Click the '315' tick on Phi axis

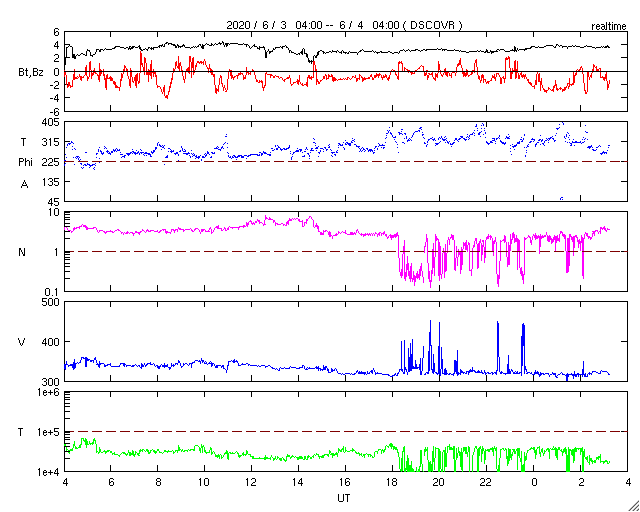pyautogui.click(x=51, y=142)
